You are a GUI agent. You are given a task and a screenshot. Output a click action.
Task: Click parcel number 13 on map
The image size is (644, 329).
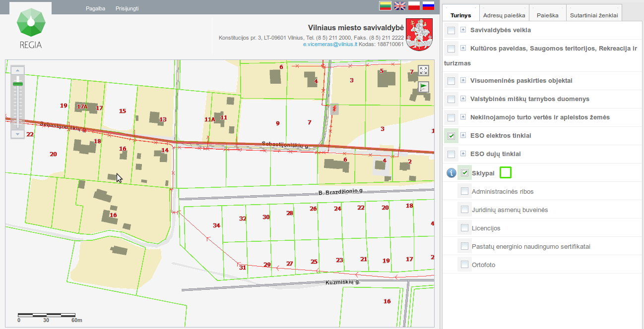click(163, 119)
